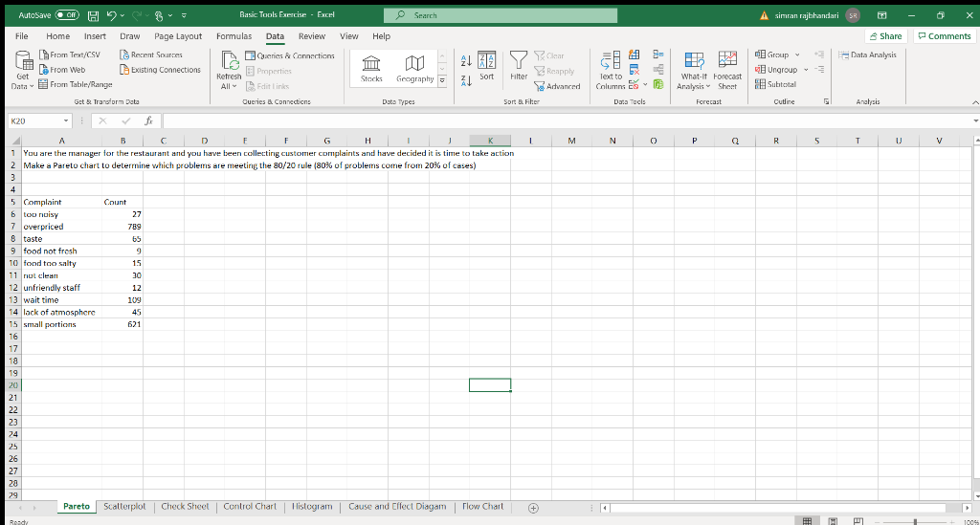
Task: Sort A to Z ascending
Action: (466, 60)
